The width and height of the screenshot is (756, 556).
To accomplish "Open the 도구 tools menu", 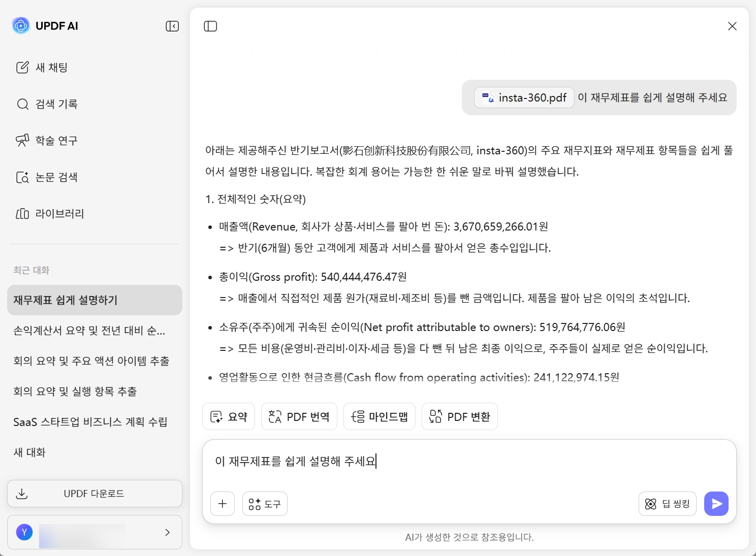I will pyautogui.click(x=265, y=504).
